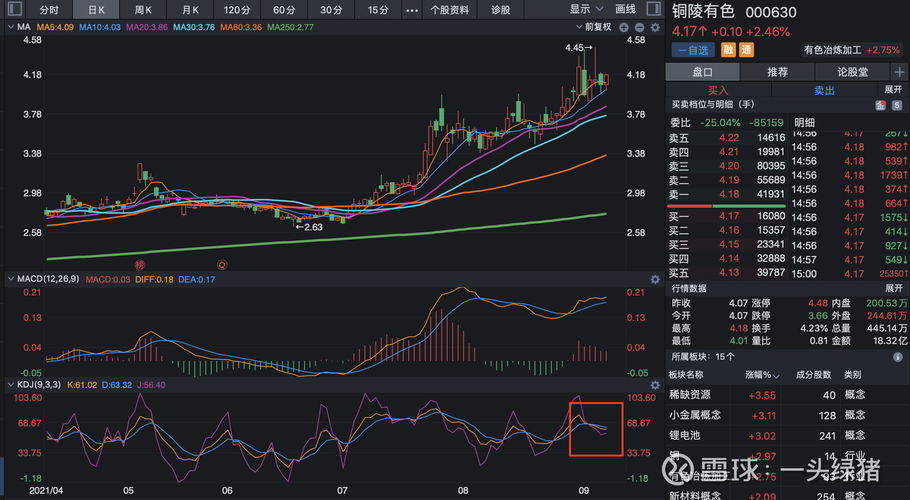Click the red Q event marker on the chart
The width and height of the screenshot is (910, 500).
[x=222, y=265]
